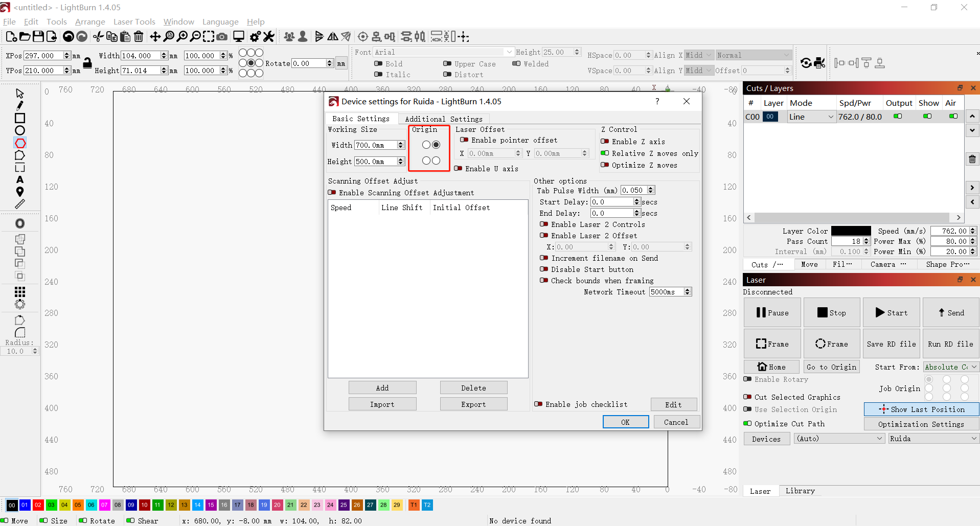This screenshot has height=526, width=980.
Task: Click Network Timeout stepper arrows
Action: coord(688,292)
